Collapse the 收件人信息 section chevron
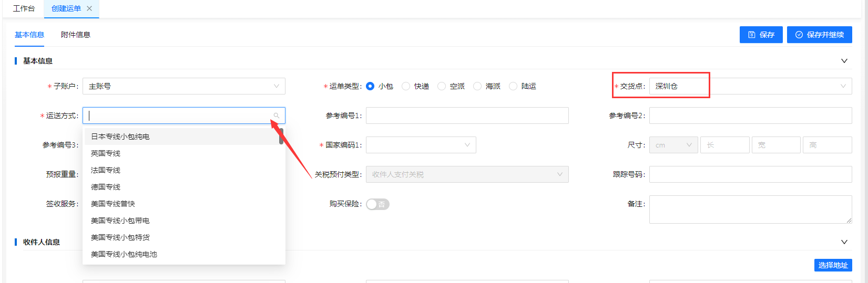 tap(844, 242)
